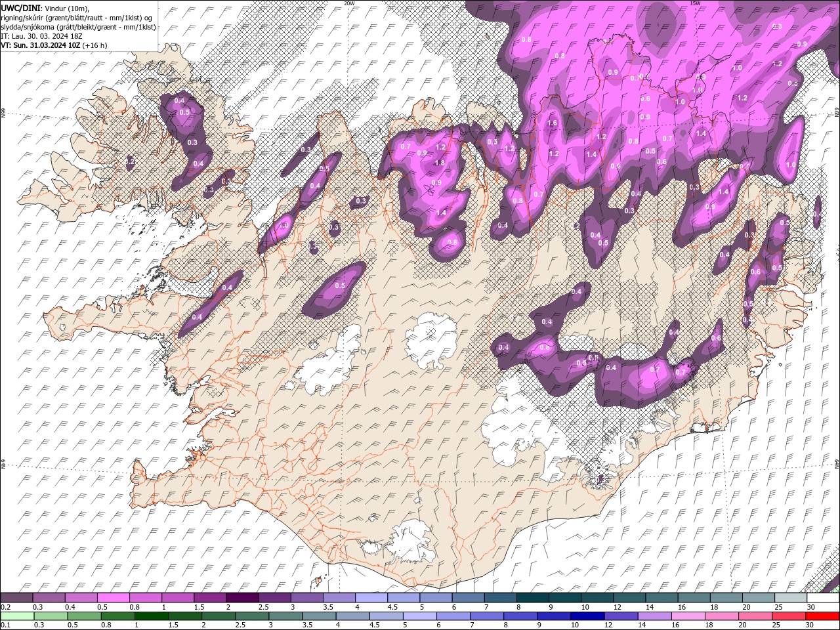Pick the lower legend violet swatch at 14
This screenshot has height=630, width=840.
(654, 616)
